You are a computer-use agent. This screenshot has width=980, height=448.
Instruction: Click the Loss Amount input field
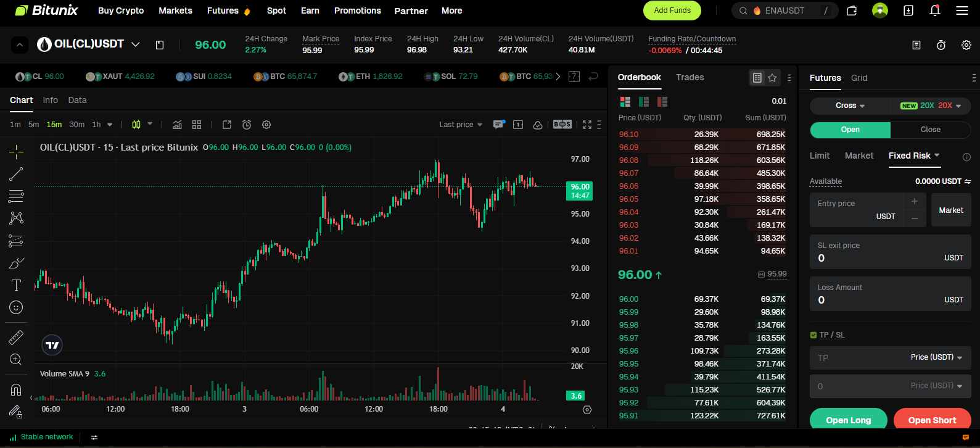coord(891,294)
